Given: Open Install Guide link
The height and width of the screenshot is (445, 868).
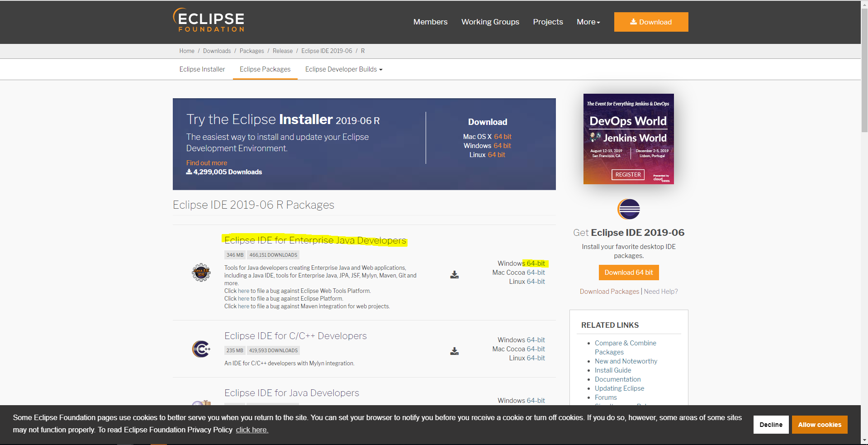Looking at the screenshot, I should 613,370.
